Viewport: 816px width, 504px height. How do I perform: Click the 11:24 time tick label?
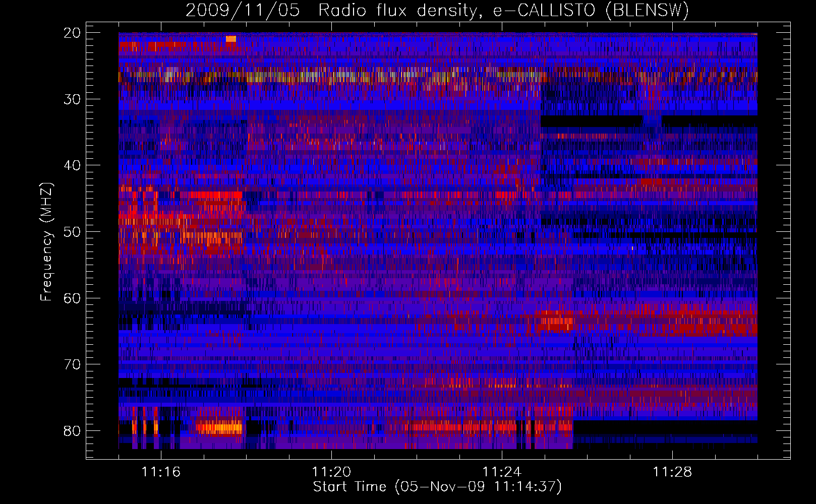point(502,472)
